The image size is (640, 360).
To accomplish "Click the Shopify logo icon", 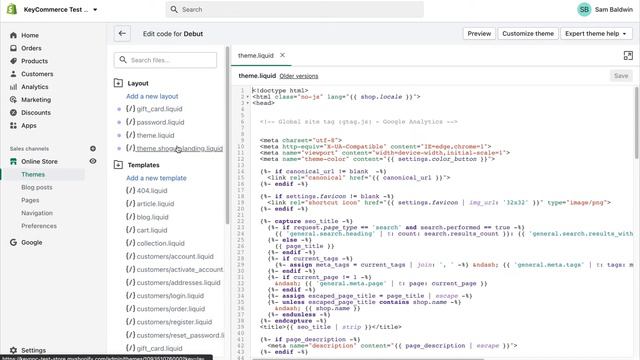I will pos(12,9).
